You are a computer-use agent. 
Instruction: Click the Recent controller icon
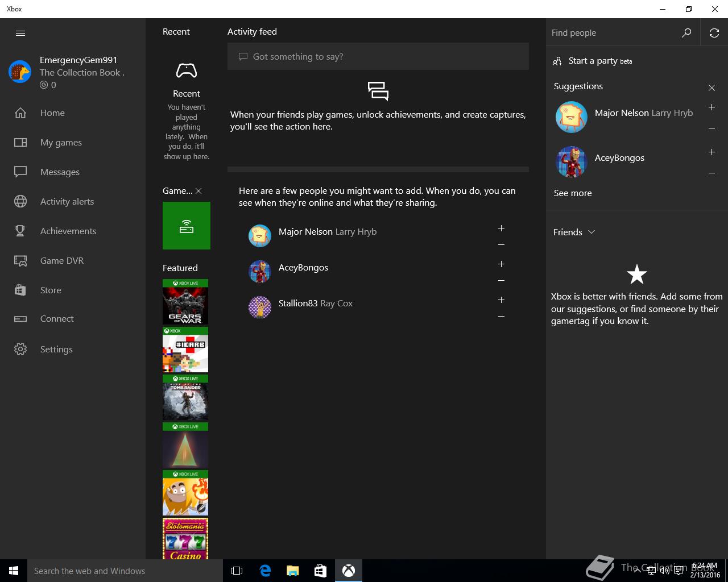[187, 70]
